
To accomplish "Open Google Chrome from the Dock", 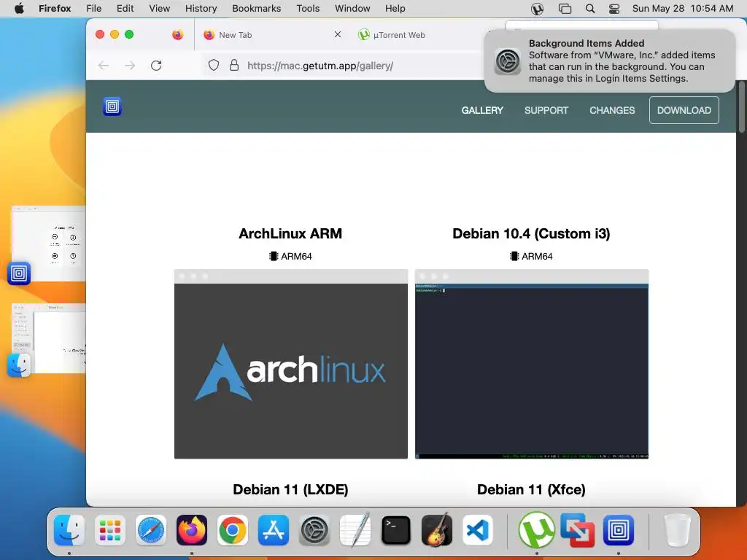I will [233, 530].
